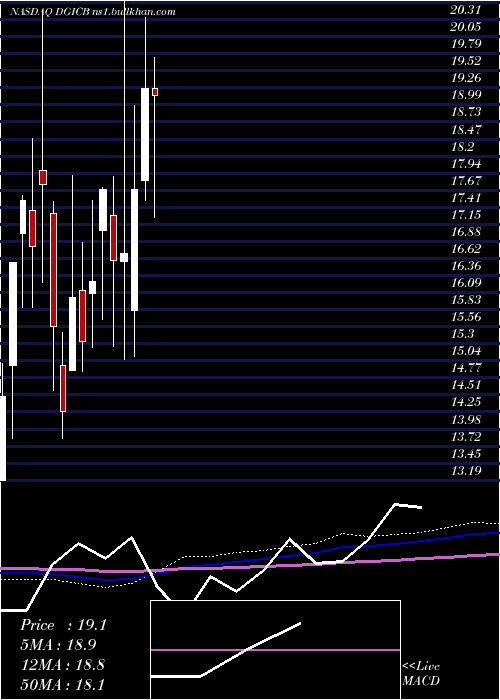Select the 19.52 price axis label
500x700 pixels.
[466, 60]
